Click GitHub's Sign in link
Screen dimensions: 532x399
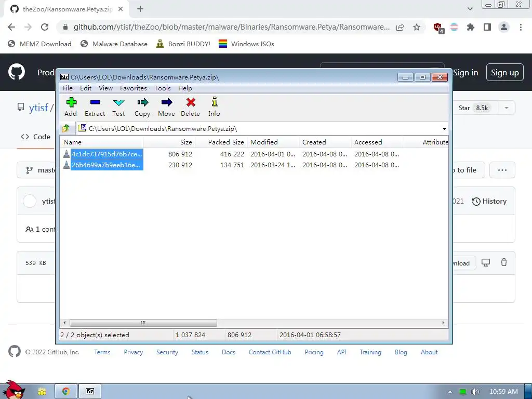465,73
